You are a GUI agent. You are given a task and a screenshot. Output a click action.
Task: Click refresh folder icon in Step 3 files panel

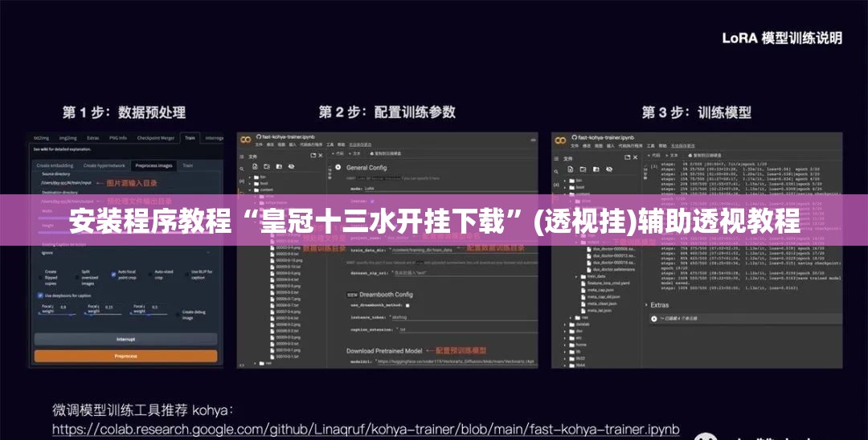click(x=583, y=169)
